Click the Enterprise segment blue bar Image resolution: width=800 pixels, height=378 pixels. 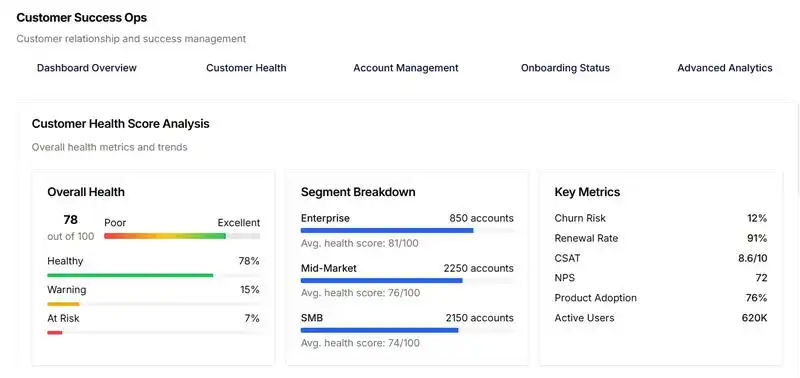pos(407,231)
